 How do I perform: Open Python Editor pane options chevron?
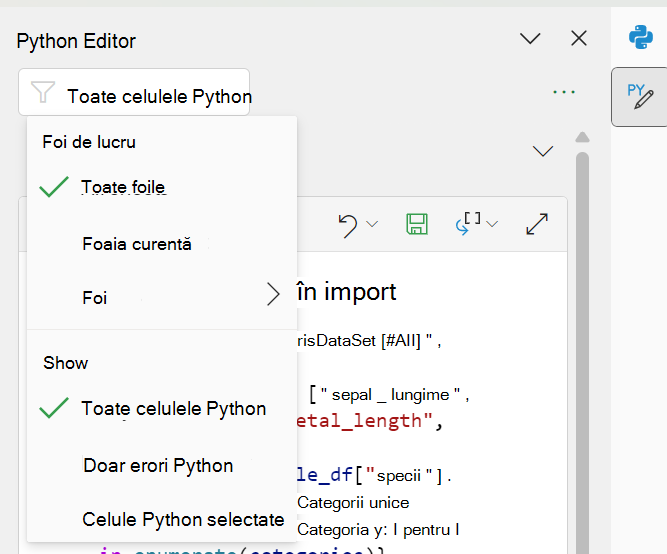point(530,39)
